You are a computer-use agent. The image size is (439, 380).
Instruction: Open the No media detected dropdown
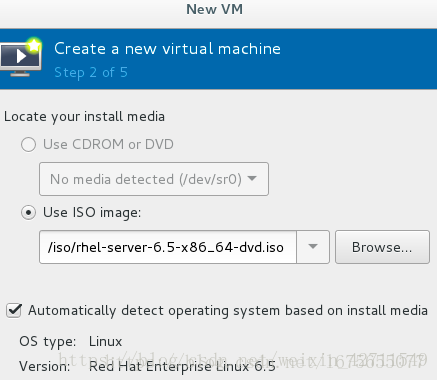pos(154,179)
